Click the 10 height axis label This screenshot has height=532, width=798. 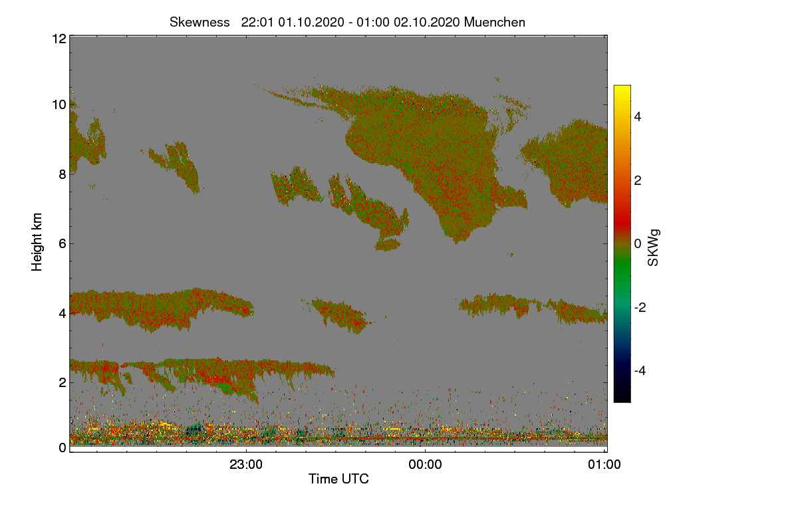pyautogui.click(x=59, y=104)
